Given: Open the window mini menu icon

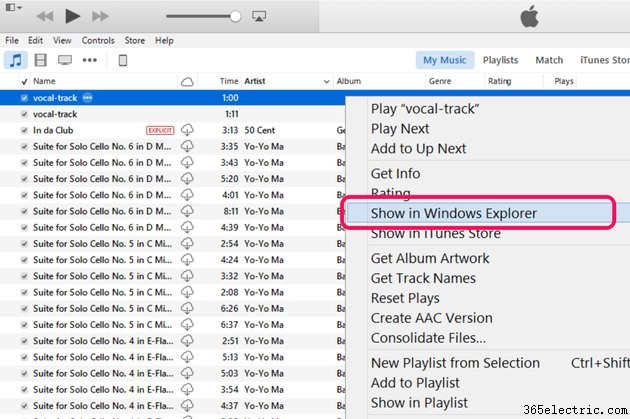Looking at the screenshot, I should tap(13, 7).
